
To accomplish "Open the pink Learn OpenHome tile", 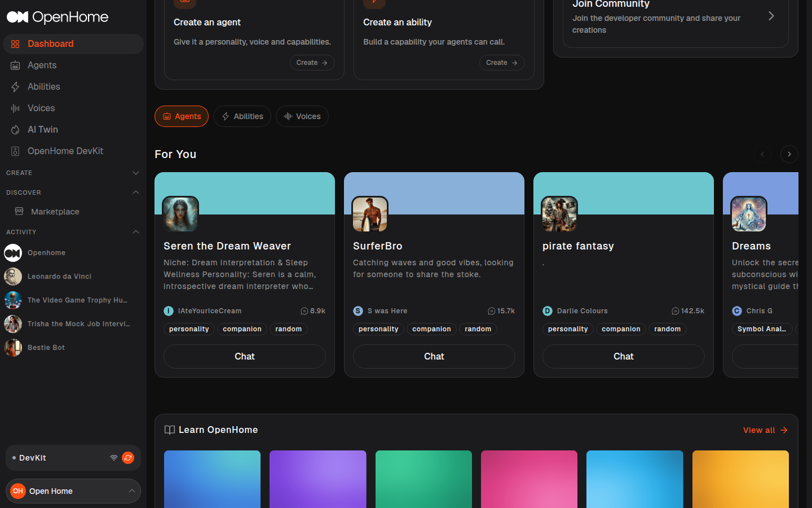I will tap(529, 479).
